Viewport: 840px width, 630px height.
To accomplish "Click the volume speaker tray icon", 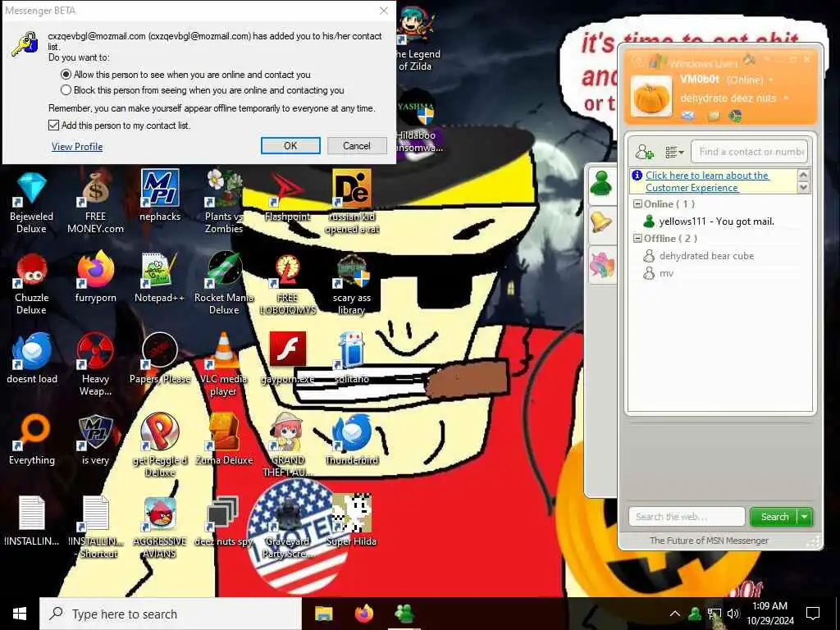I will pyautogui.click(x=733, y=614).
